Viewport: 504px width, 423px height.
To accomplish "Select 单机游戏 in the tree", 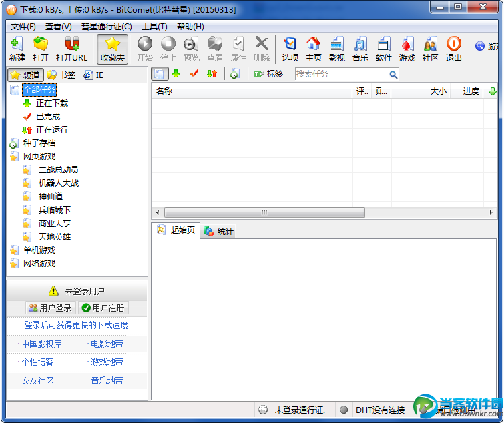I will pos(39,250).
